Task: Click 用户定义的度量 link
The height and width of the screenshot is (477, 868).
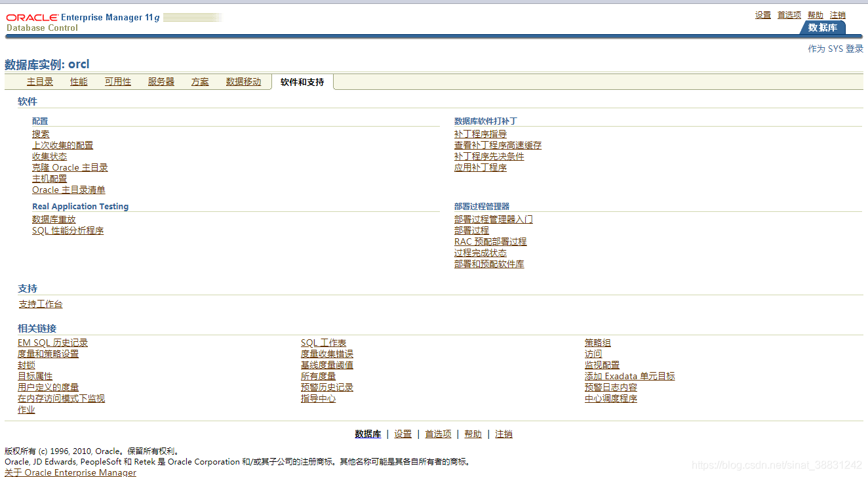Action: point(48,387)
